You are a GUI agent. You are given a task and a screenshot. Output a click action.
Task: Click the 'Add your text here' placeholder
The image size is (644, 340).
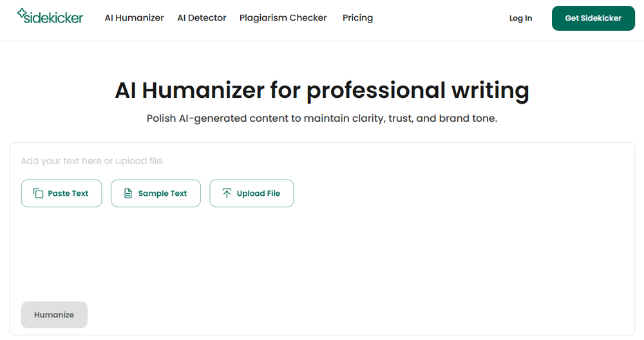click(92, 161)
